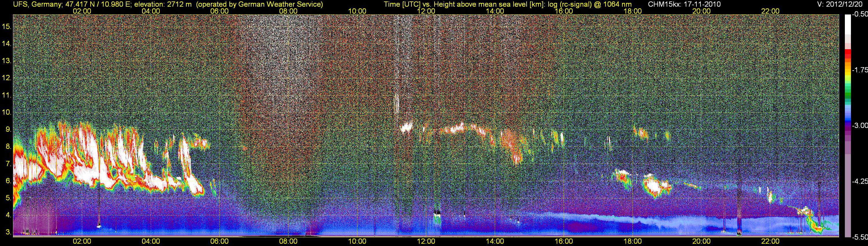Click the 'Time [UTC] vs. Height' plot title
The height and width of the screenshot is (246, 868).
(420, 4)
